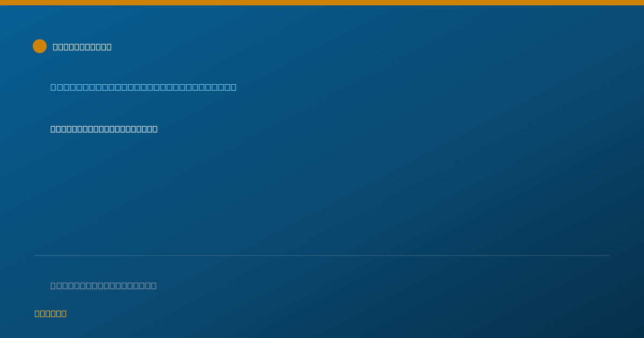This screenshot has width=644, height=338.
Task: Click the last glyph of the yellow text
Action: [63, 313]
